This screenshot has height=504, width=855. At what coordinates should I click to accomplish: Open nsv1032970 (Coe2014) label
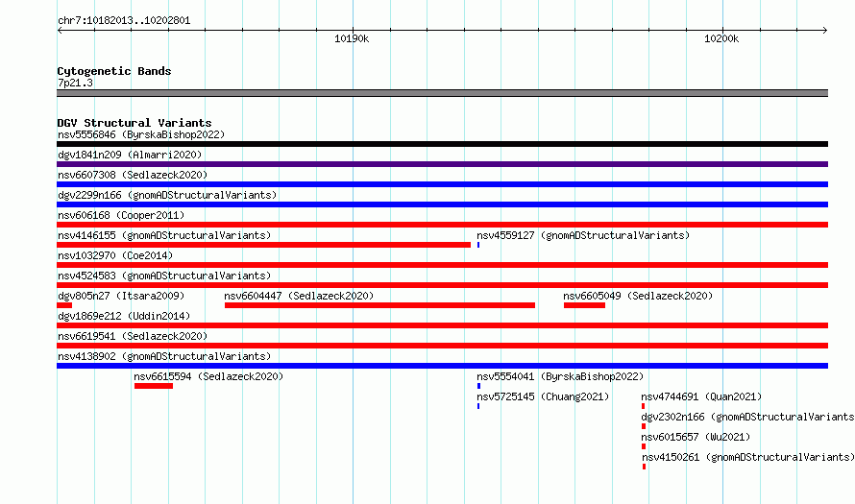[x=115, y=255]
